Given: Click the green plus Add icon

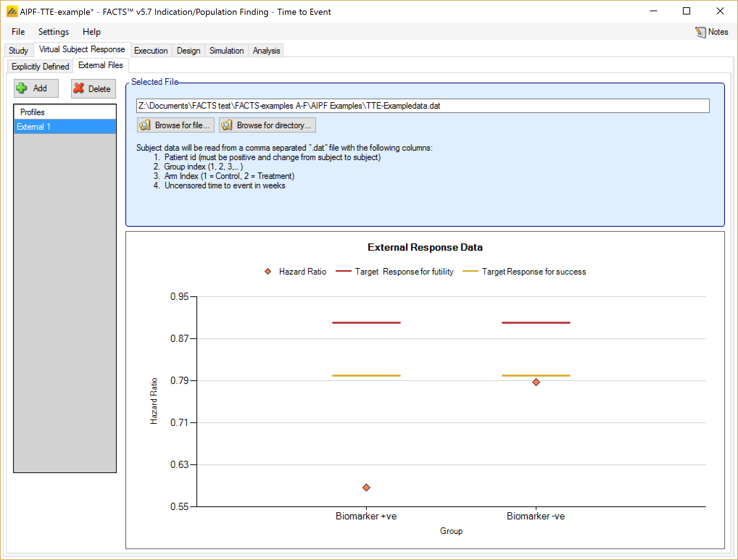Looking at the screenshot, I should [x=22, y=88].
